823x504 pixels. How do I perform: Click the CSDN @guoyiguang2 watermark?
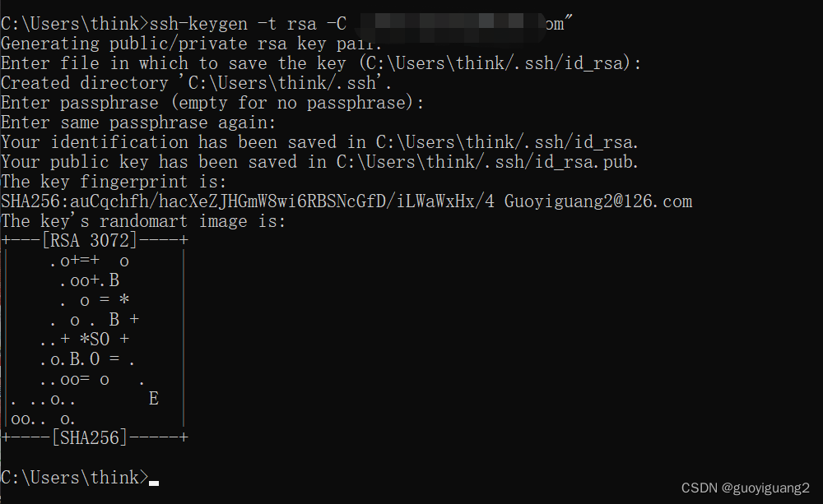click(x=746, y=488)
